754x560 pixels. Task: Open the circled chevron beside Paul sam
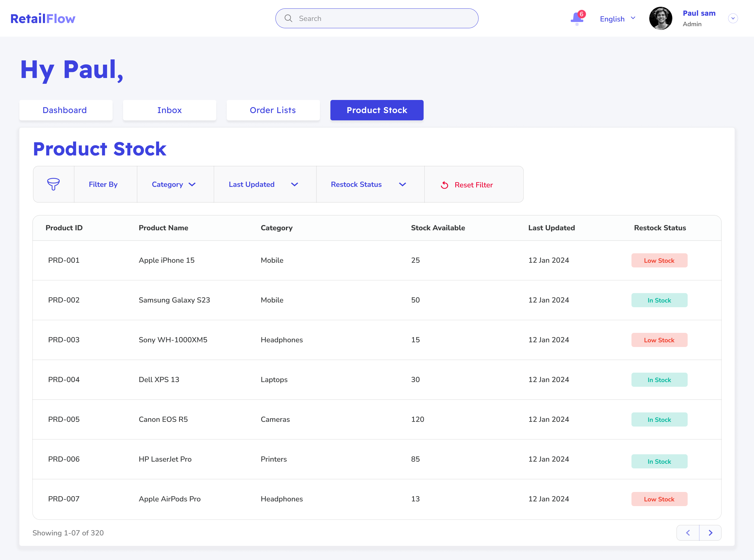pyautogui.click(x=733, y=18)
